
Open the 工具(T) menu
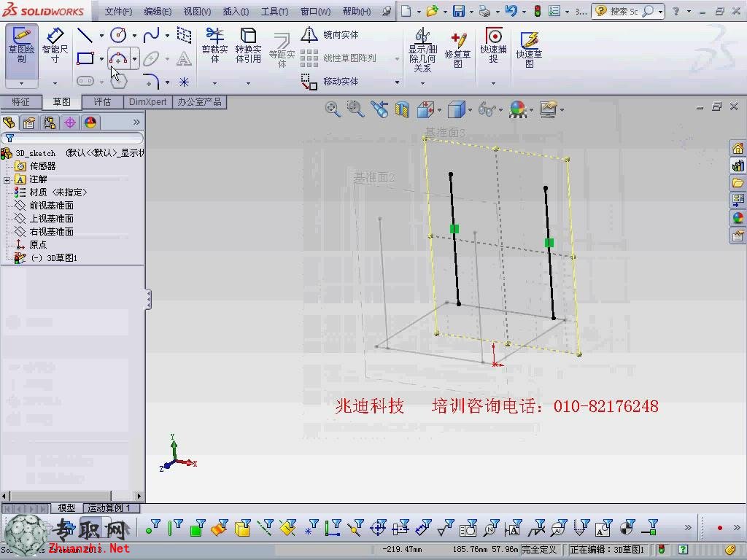pos(274,12)
